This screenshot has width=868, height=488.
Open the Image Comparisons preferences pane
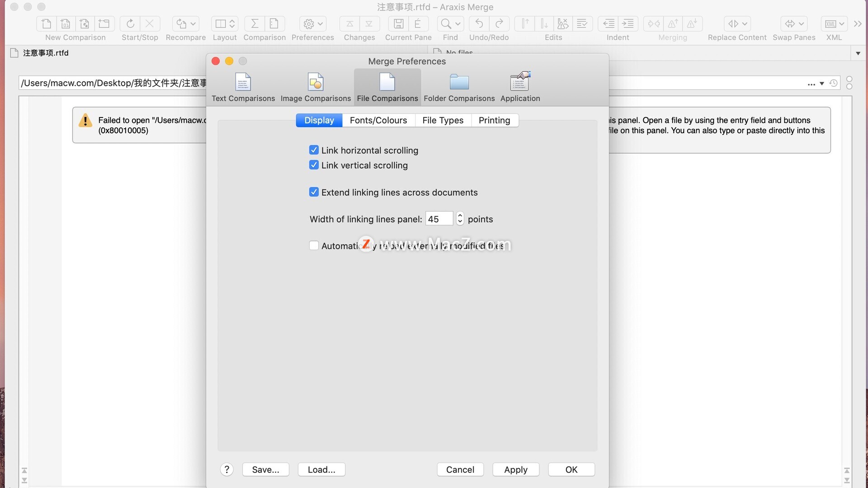click(x=316, y=88)
